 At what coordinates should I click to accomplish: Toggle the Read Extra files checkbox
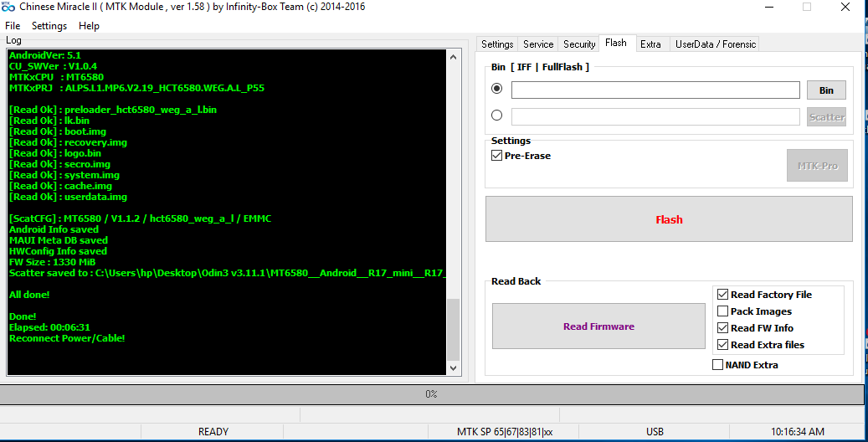coord(722,345)
